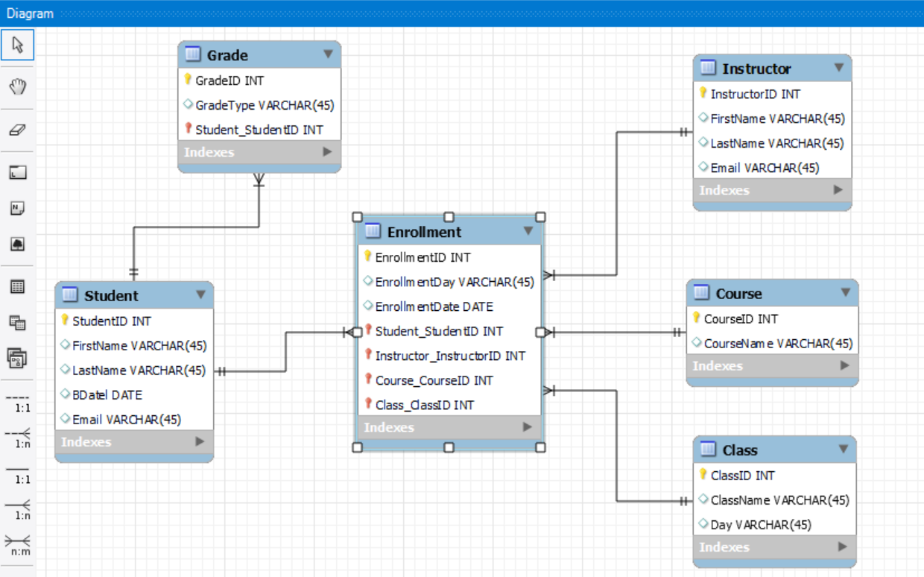Click the Course table title
Image resolution: width=924 pixels, height=577 pixels.
[x=738, y=293]
